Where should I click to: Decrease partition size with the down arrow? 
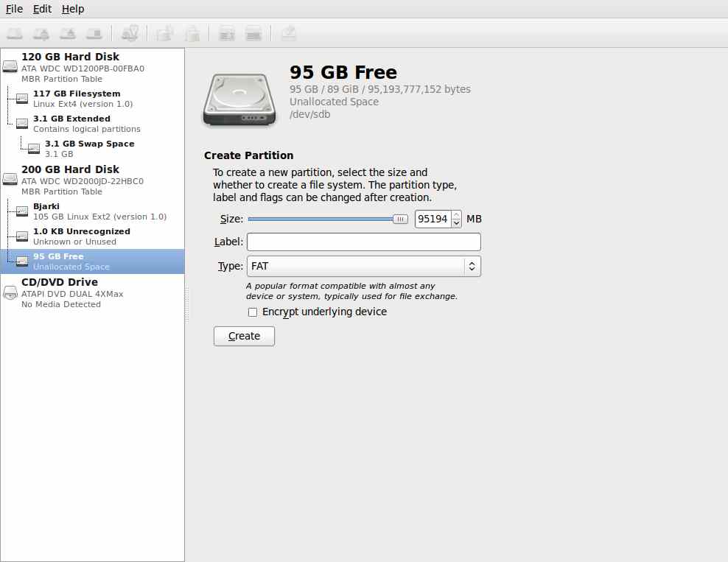457,223
